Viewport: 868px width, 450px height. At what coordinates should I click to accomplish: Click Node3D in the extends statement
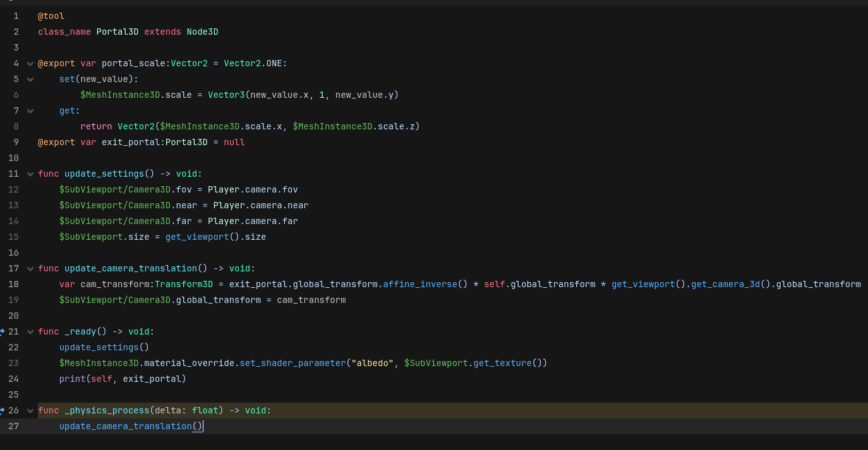coord(202,32)
